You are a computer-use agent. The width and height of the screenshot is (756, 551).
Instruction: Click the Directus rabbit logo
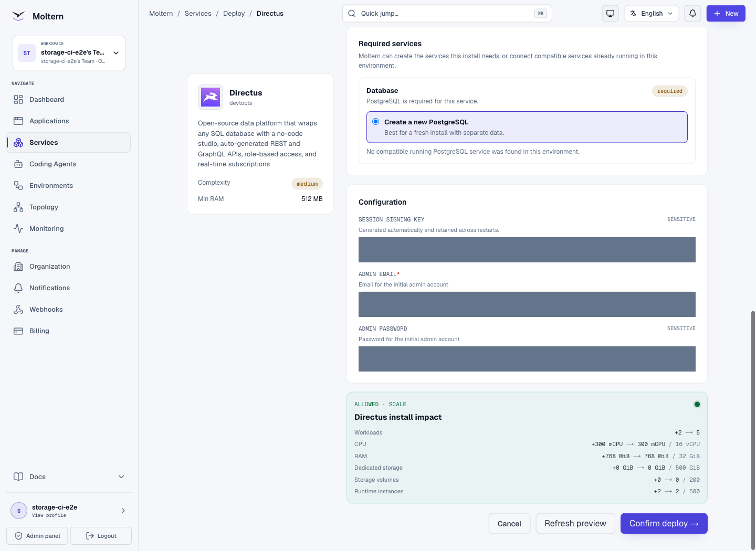tap(211, 97)
